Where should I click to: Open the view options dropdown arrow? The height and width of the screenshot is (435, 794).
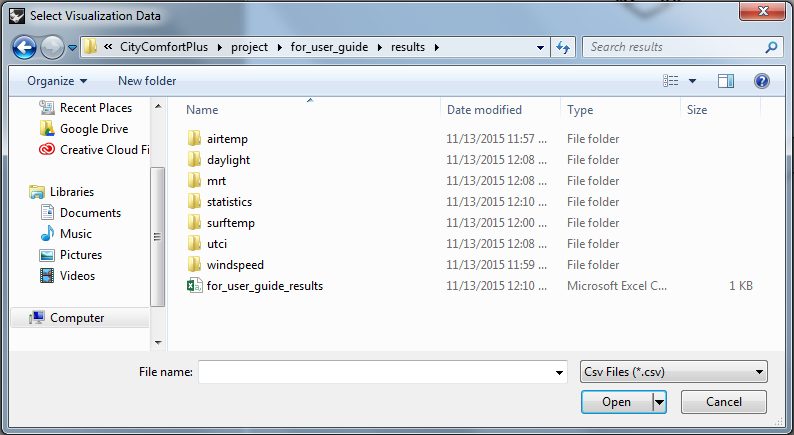(x=692, y=81)
